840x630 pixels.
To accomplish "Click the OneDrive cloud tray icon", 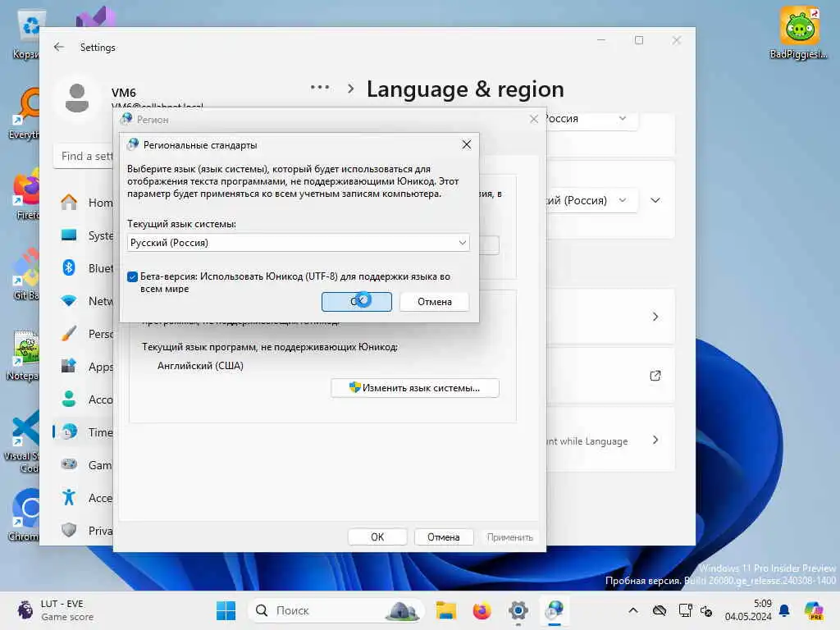I will pos(660,610).
